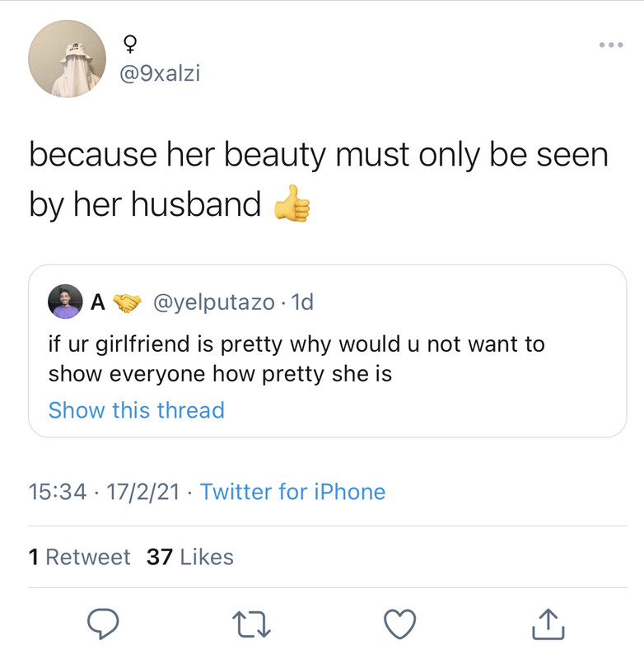Click the @9xalzi handle
The height and width of the screenshot is (659, 644).
(160, 74)
